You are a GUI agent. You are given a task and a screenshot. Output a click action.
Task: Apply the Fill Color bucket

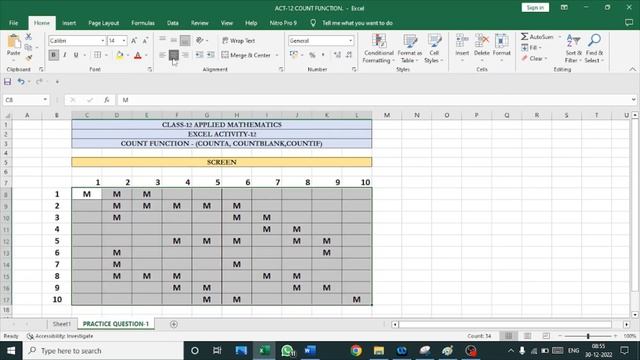120,55
